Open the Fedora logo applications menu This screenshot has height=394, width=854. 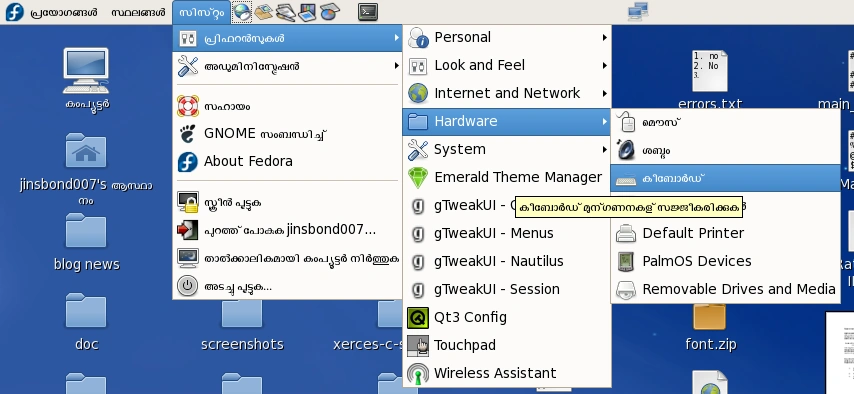click(x=14, y=12)
